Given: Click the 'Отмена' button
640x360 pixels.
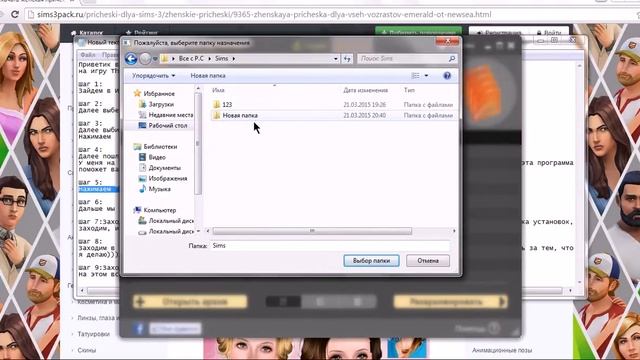Looking at the screenshot, I should coord(428,260).
